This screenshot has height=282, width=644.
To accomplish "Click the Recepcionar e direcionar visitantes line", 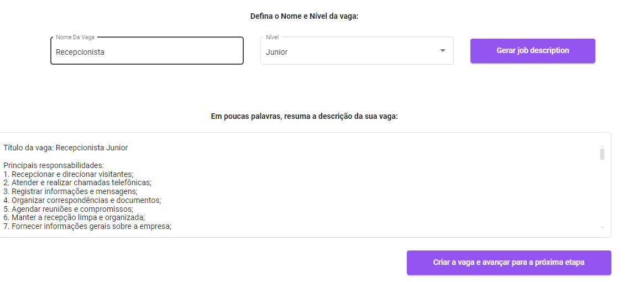I will [69, 174].
